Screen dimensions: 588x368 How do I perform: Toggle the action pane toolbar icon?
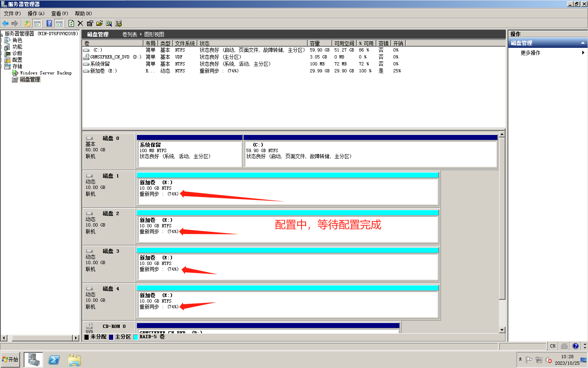coord(59,23)
